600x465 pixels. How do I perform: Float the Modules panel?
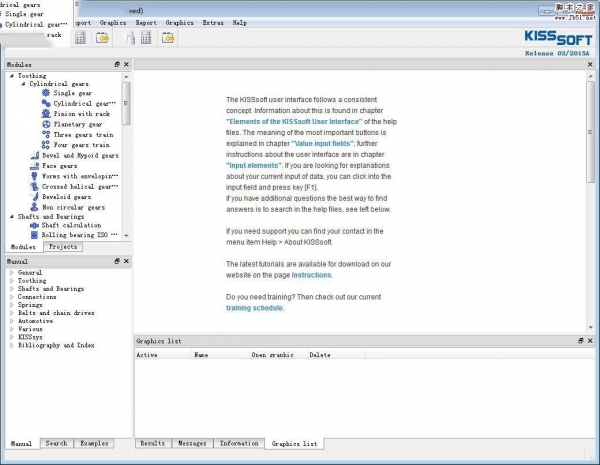coord(117,64)
